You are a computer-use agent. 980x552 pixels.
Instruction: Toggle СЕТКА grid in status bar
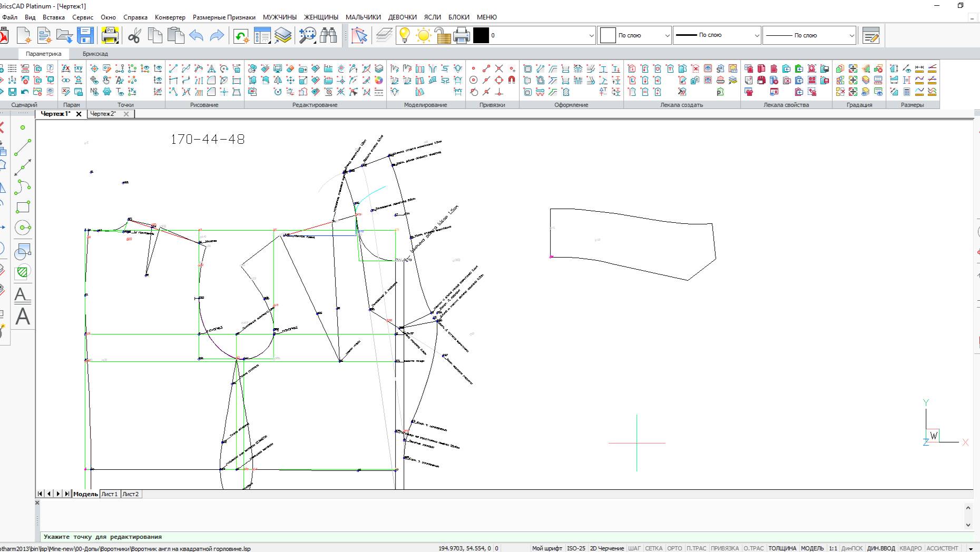pos(653,548)
